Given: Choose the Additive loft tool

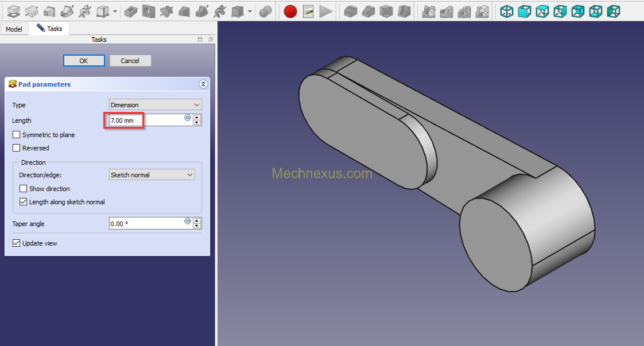Looking at the screenshot, I should point(49,11).
